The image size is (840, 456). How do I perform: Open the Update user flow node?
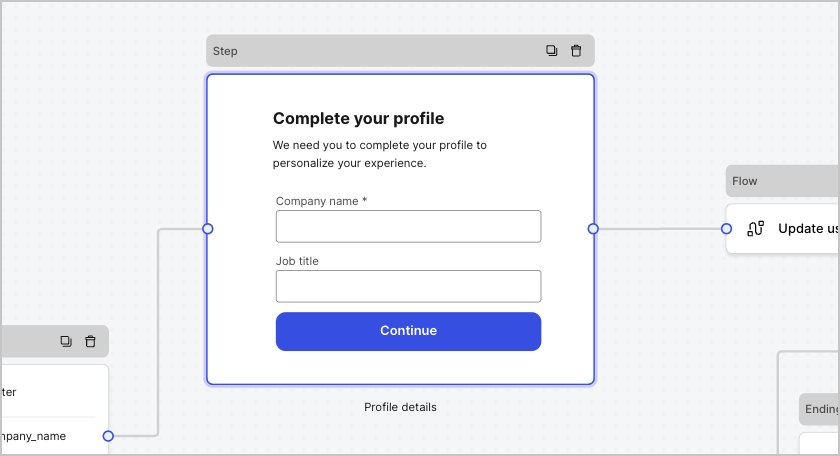[x=805, y=229]
